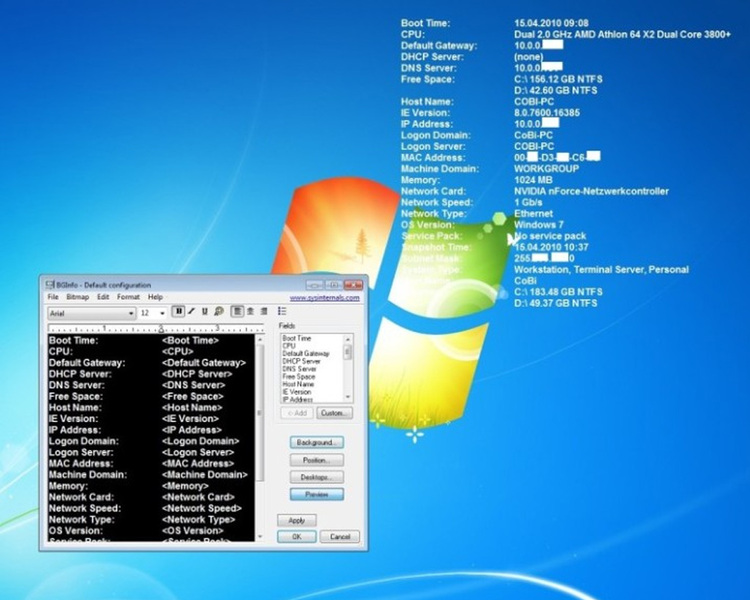The width and height of the screenshot is (750, 600).
Task: Place cursor on <CPU> field in editor
Action: coord(177,352)
